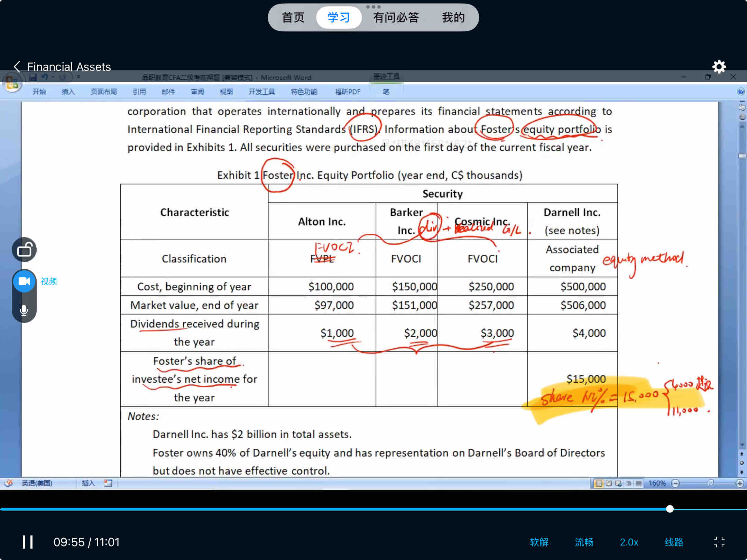
Task: Select the Draft view icon
Action: [x=638, y=483]
